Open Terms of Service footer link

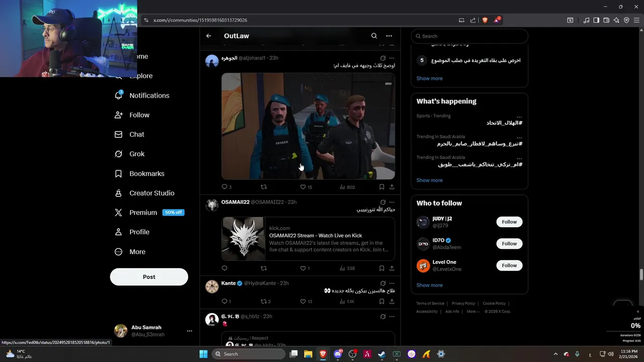430,303
